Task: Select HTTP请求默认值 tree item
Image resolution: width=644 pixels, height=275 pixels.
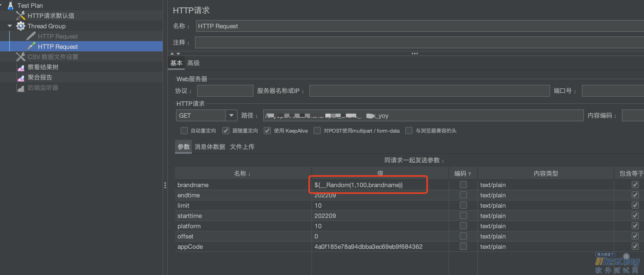Action: (x=51, y=16)
